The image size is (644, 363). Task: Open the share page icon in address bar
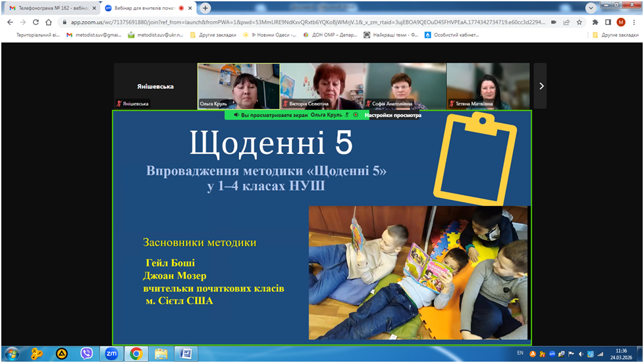566,22
